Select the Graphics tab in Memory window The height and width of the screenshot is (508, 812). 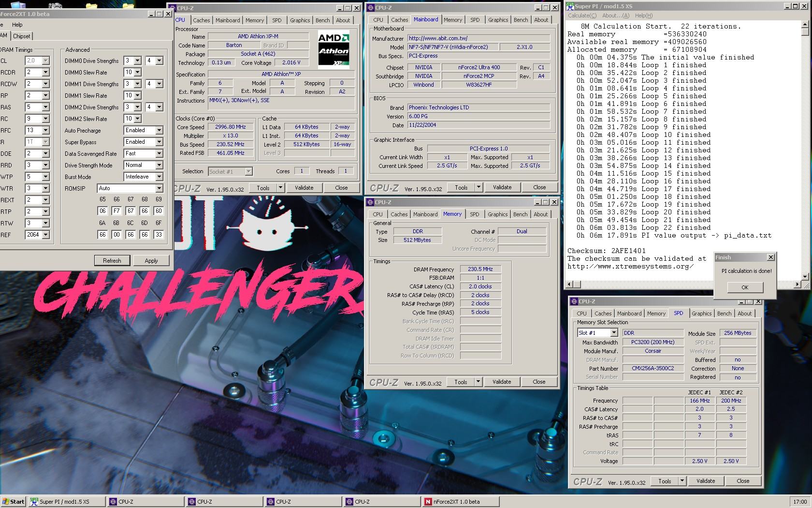click(497, 214)
